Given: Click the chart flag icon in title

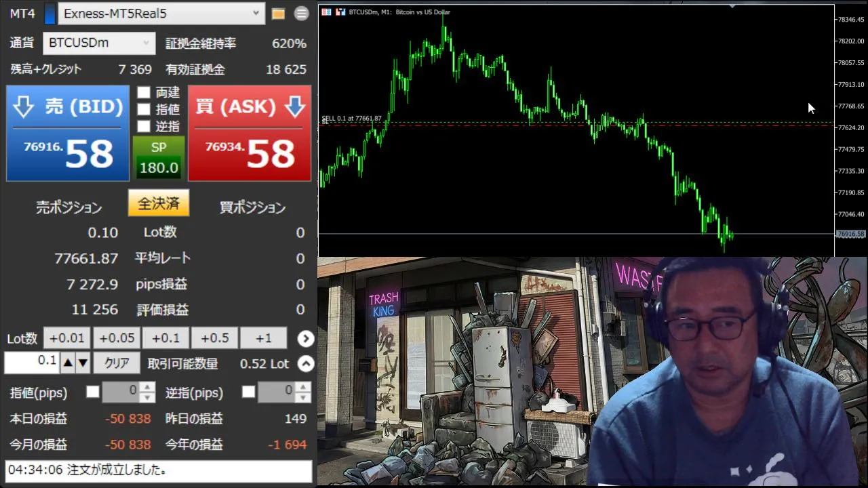Looking at the screenshot, I should pos(326,12).
